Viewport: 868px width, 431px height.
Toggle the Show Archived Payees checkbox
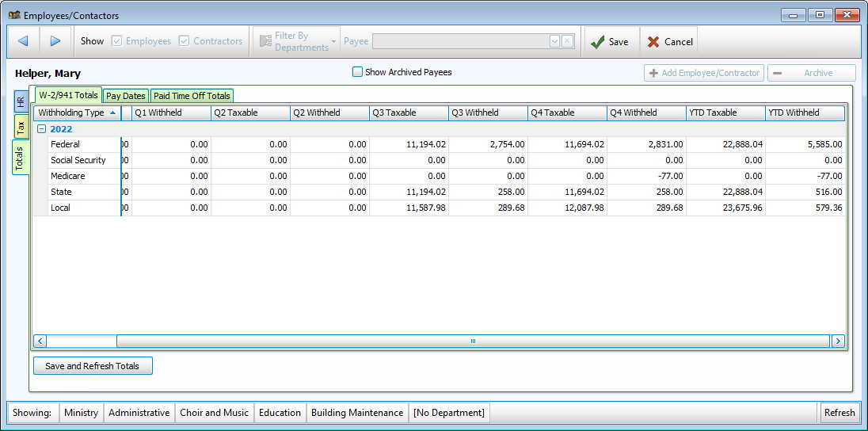pos(357,72)
